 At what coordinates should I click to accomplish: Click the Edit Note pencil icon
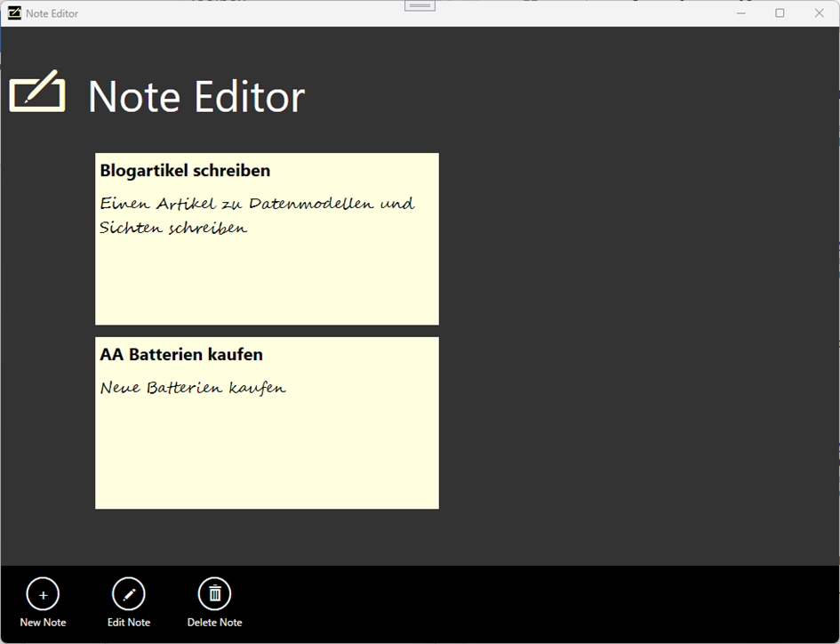coord(128,594)
